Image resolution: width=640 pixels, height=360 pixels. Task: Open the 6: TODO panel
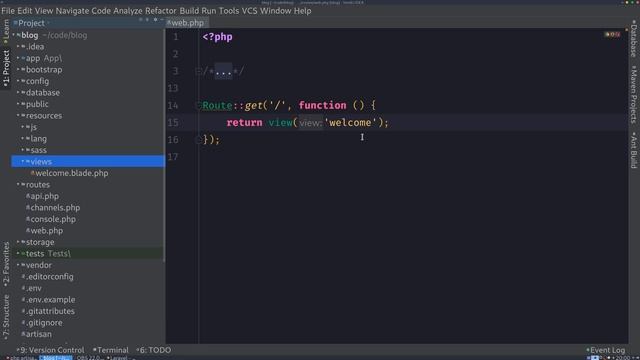coord(154,350)
